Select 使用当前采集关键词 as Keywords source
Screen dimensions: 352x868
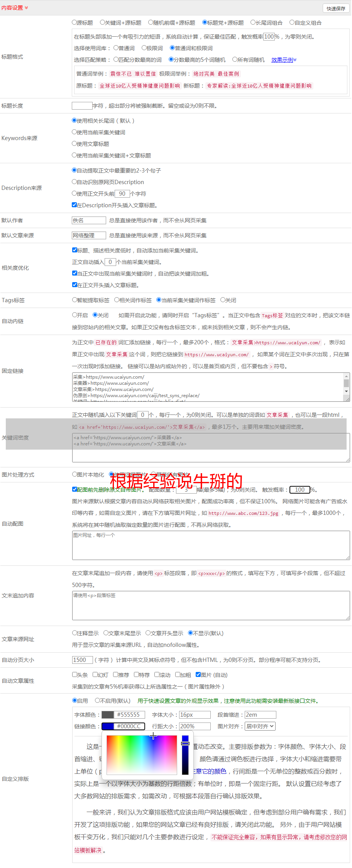pyautogui.click(x=74, y=132)
